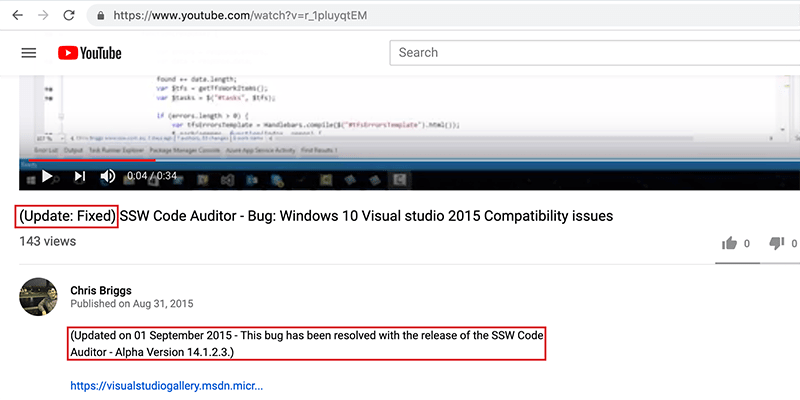The height and width of the screenshot is (400, 800).
Task: Seek on the red video progress bar
Action: (90, 159)
